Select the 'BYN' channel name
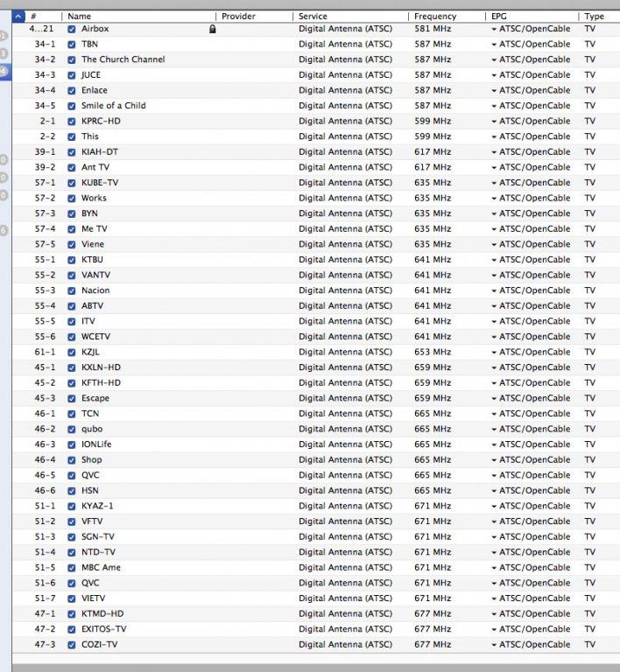The image size is (620, 672). pyautogui.click(x=89, y=213)
